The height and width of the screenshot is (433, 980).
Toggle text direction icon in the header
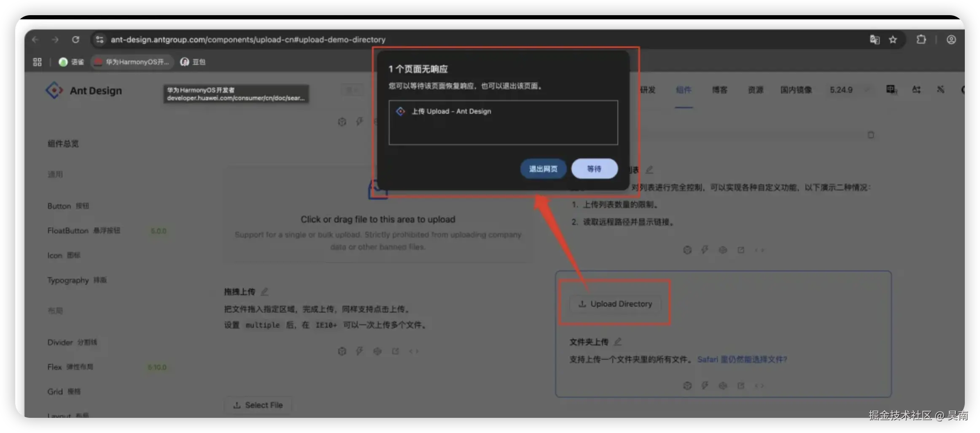pos(916,89)
